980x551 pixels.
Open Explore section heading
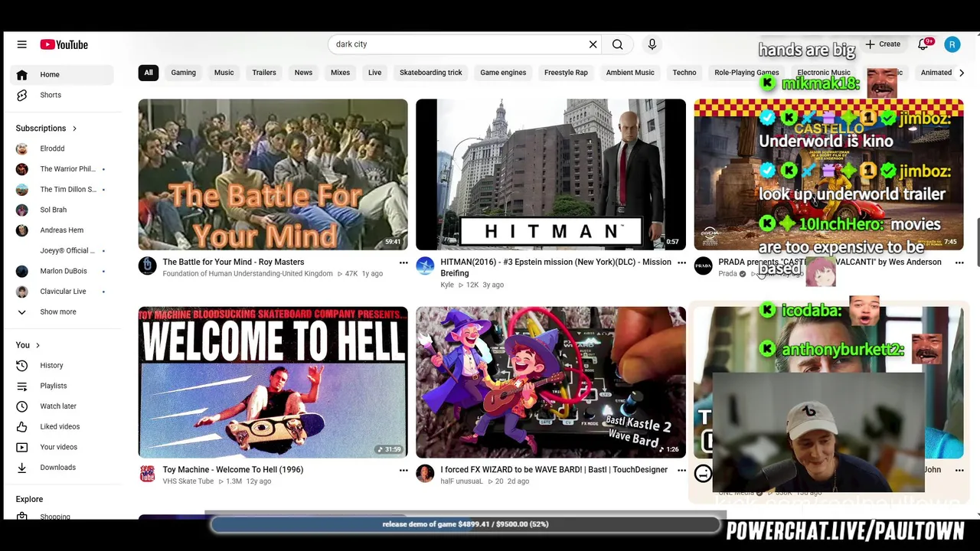(x=29, y=499)
